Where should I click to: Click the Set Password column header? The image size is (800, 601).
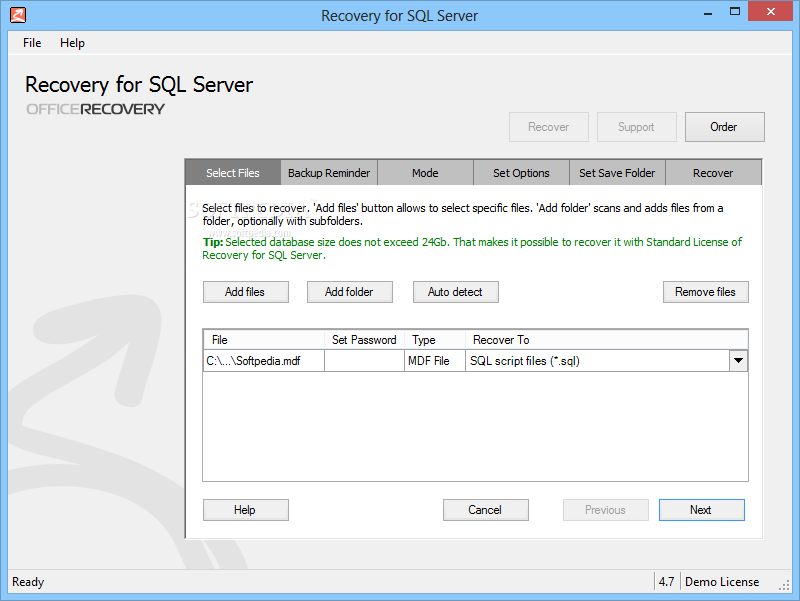[364, 340]
